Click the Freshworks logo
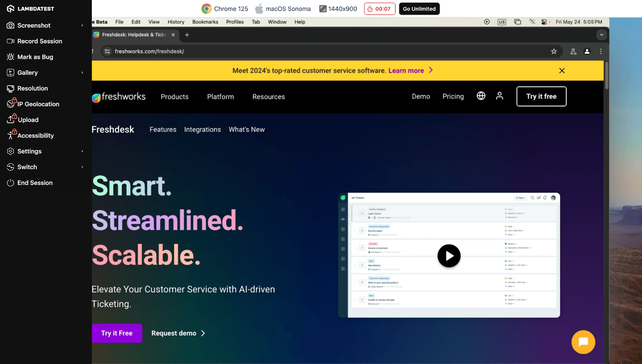 tap(119, 97)
